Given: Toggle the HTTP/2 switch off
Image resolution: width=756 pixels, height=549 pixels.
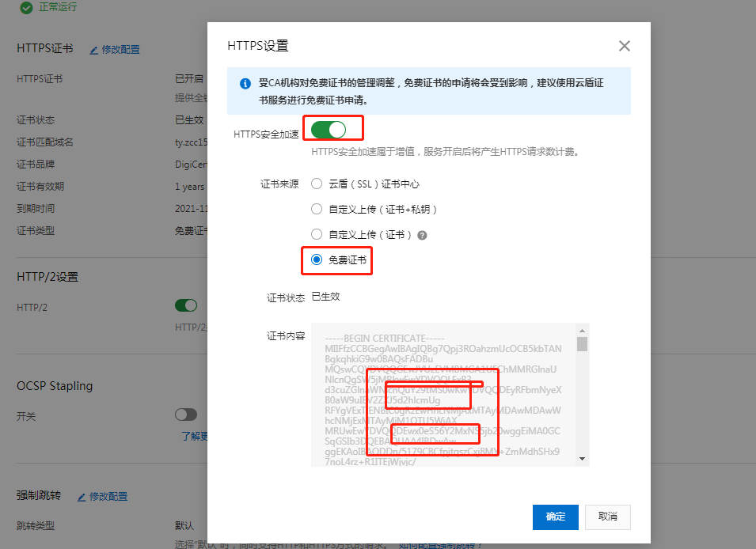Looking at the screenshot, I should pos(186,305).
